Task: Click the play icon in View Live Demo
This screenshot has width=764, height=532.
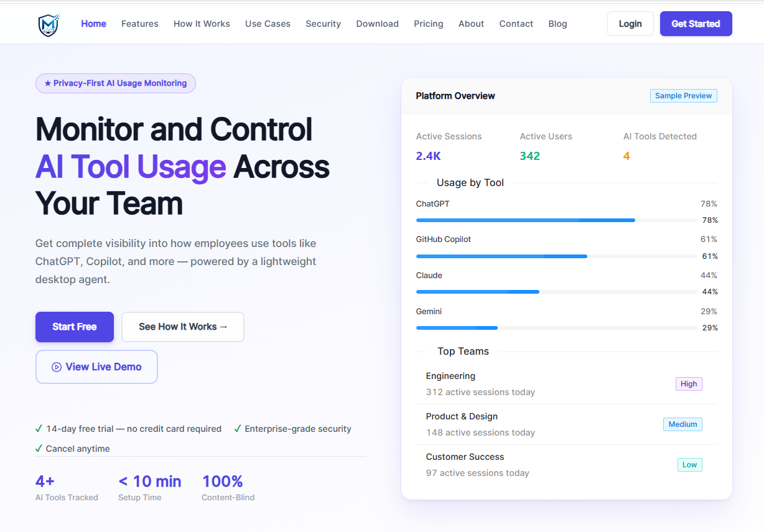Action: [57, 367]
